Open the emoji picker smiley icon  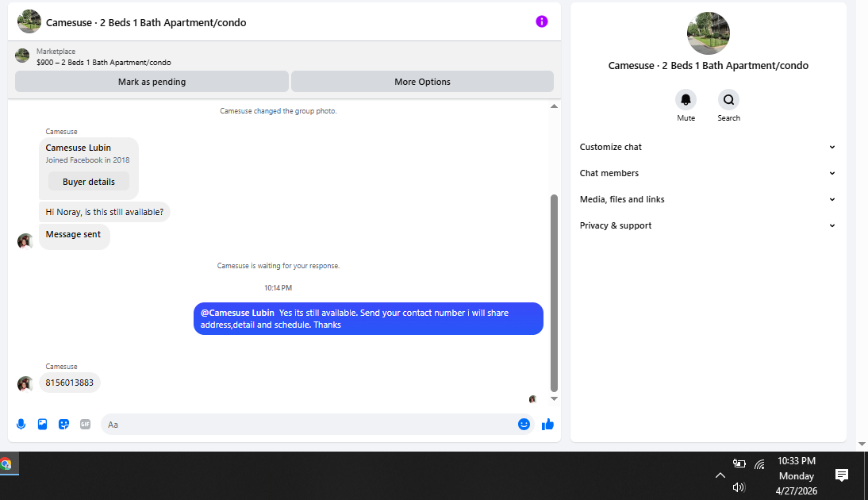tap(524, 424)
